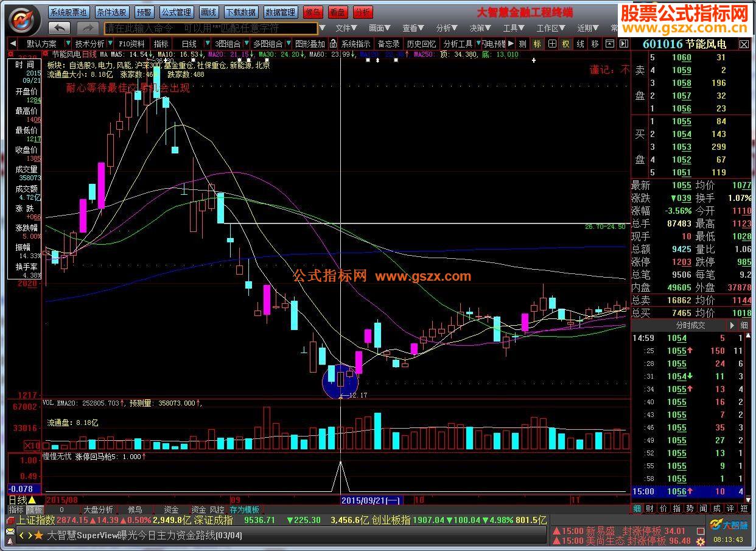
Task: Click the red 看盘 button
Action: [x=338, y=12]
